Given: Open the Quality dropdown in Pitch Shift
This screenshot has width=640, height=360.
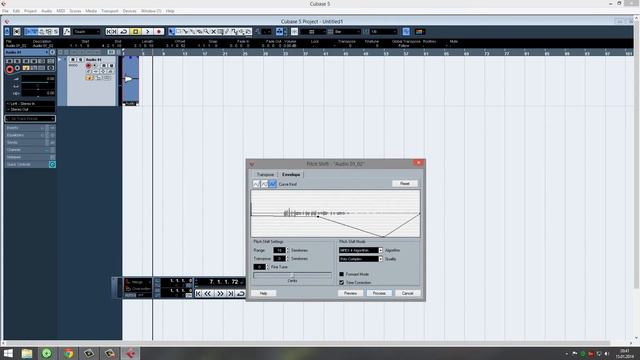Looking at the screenshot, I should point(360,259).
